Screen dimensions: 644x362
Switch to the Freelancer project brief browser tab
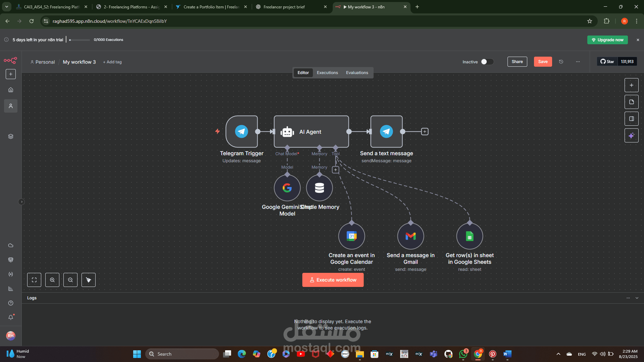[291, 7]
